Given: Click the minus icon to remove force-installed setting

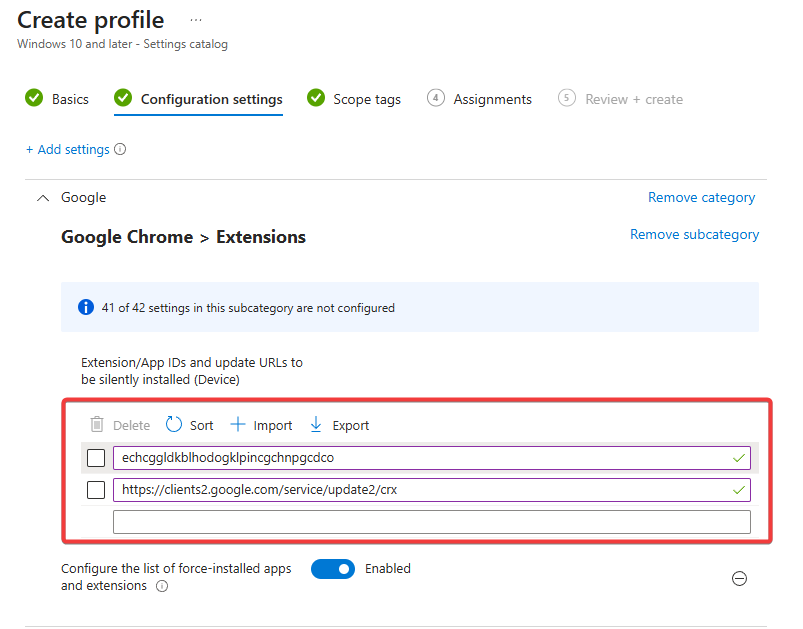Looking at the screenshot, I should click(739, 579).
